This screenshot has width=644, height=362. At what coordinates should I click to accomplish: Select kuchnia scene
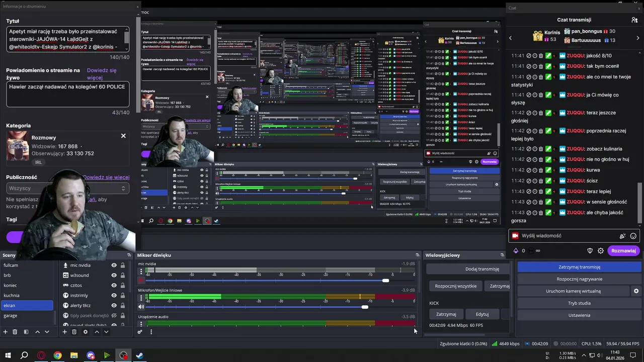click(27, 296)
